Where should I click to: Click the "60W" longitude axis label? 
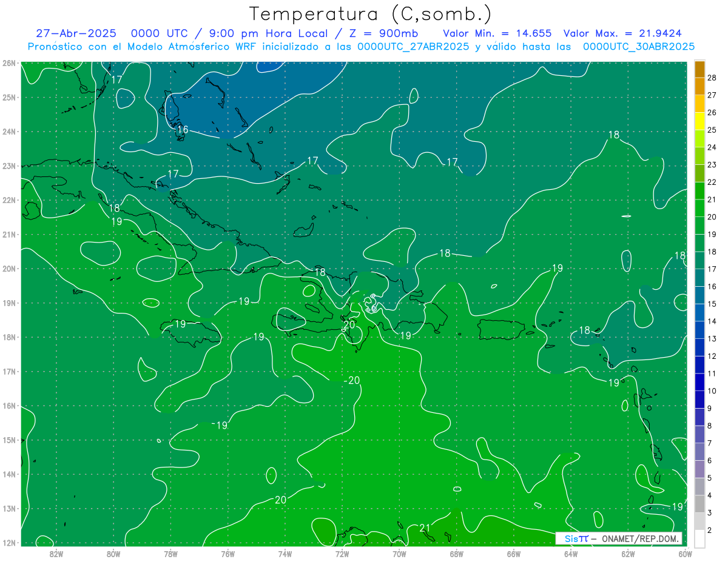685,554
